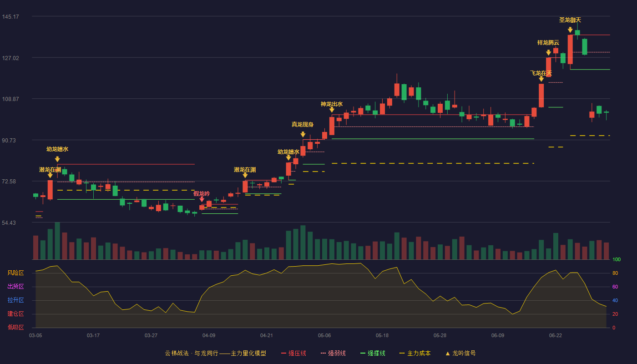Click the 风险区 zone label
This screenshot has height=364, width=637.
15,273
